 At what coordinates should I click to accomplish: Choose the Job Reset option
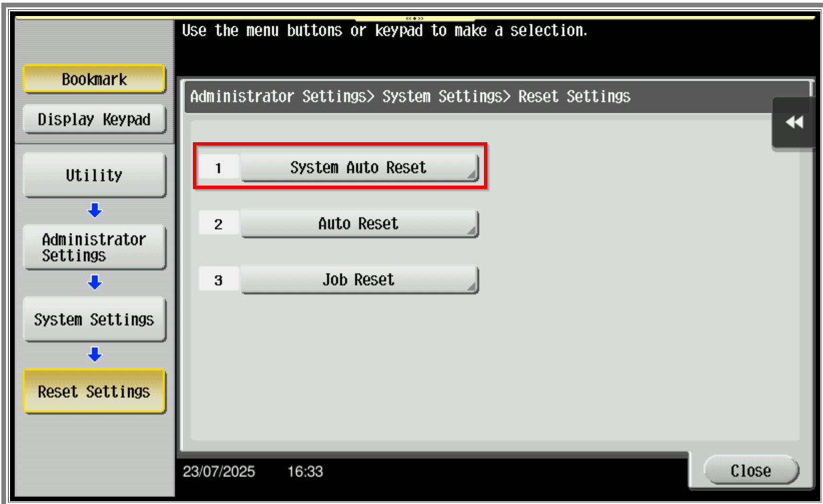(x=359, y=280)
